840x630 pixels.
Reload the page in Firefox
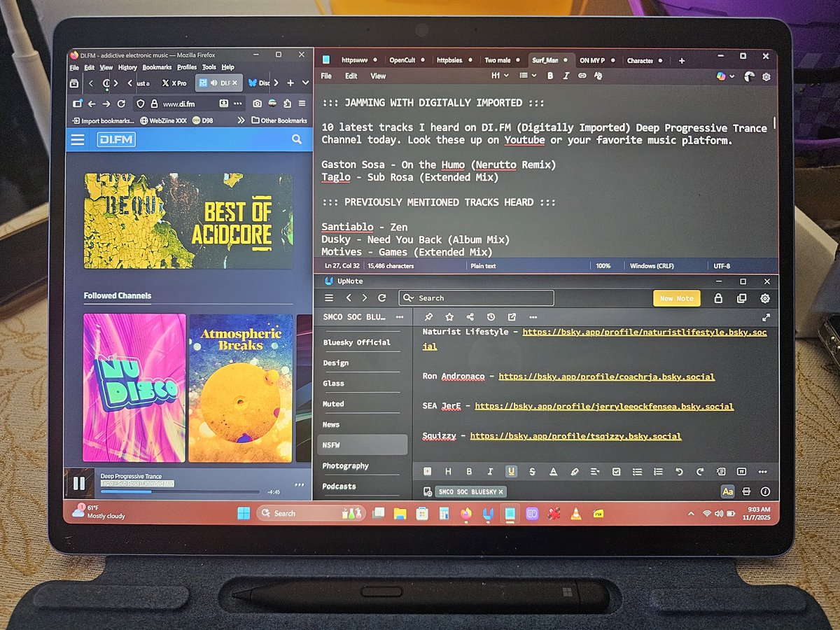(121, 104)
